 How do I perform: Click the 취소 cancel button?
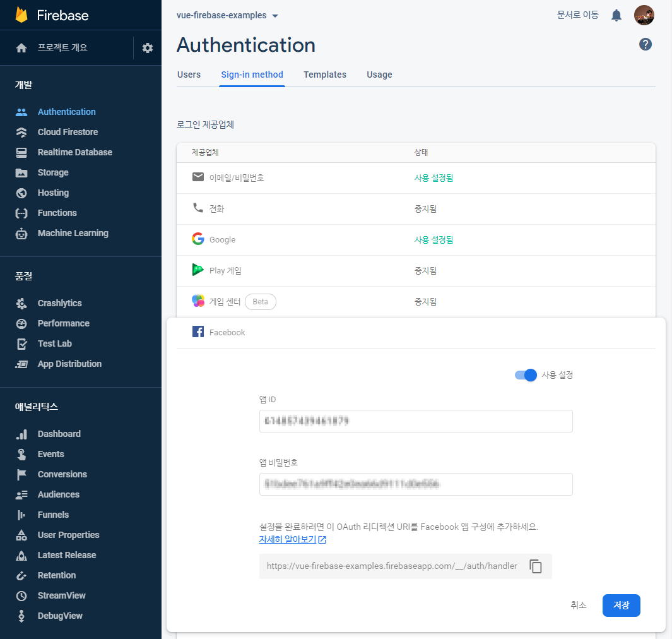[578, 605]
